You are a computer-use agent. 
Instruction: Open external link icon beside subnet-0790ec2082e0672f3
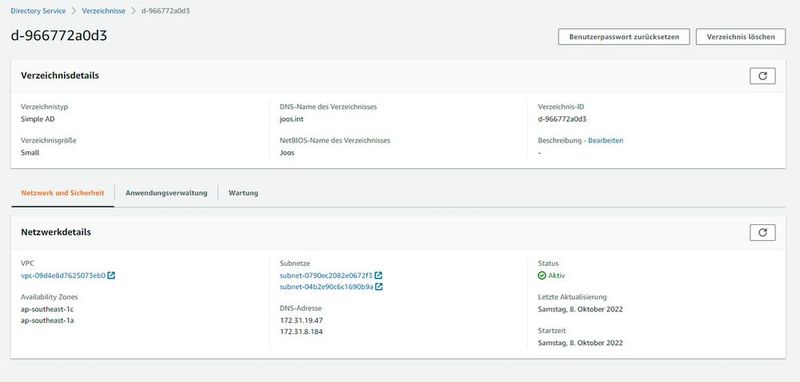click(x=379, y=275)
